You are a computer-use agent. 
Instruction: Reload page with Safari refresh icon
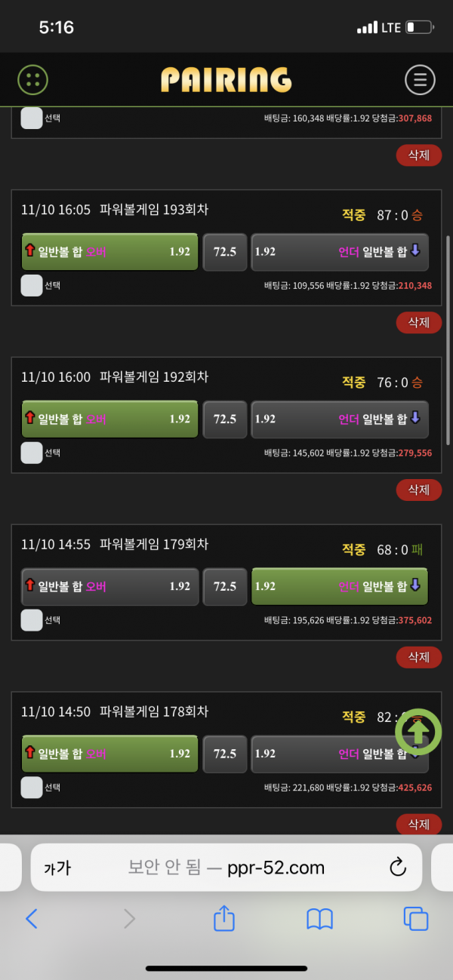(x=398, y=868)
